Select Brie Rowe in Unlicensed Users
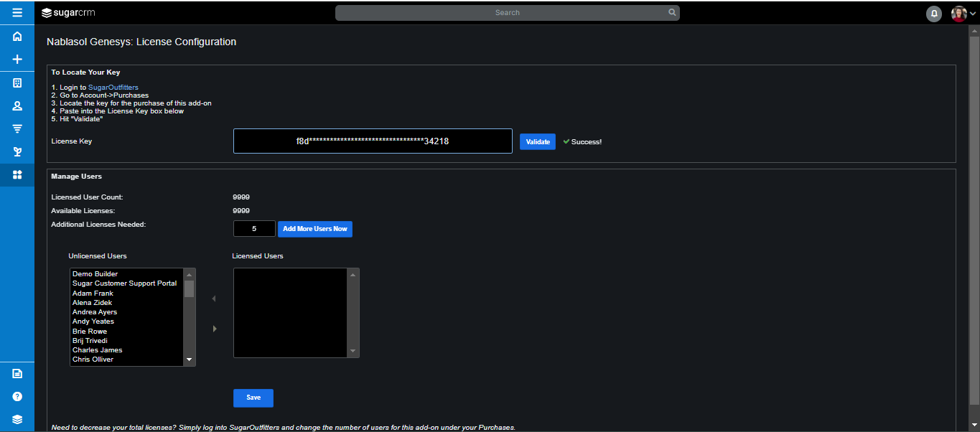Screen dimensions: 980x432 pyautogui.click(x=127, y=332)
